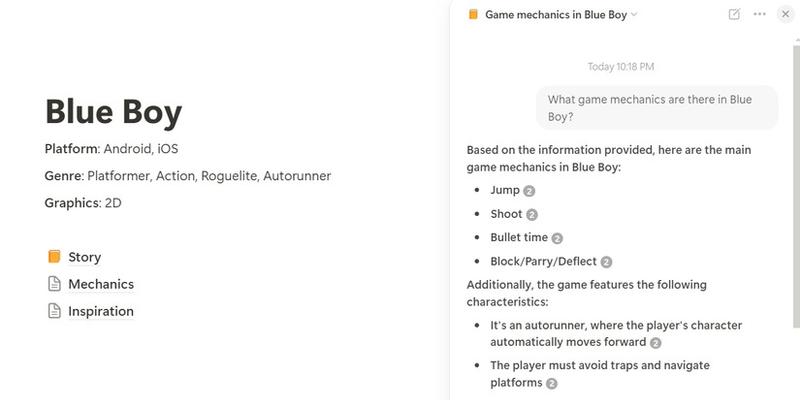The image size is (800, 400).
Task: Close the AI chat panel
Action: (785, 14)
